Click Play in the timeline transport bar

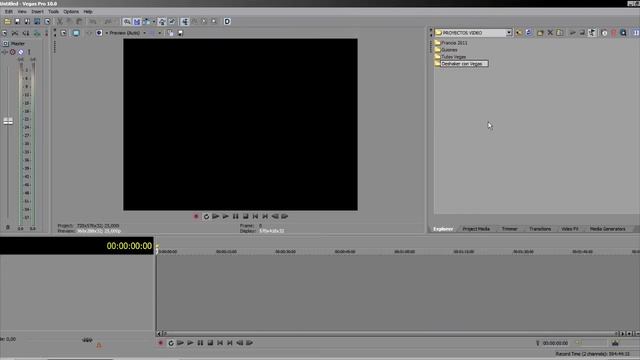190,343
